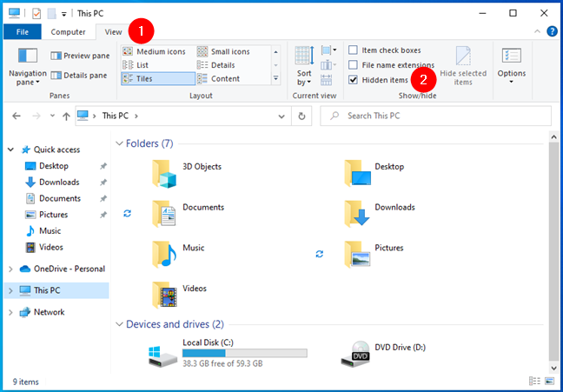Select the Videos folder tile
The width and height of the screenshot is (563, 392).
[179, 296]
